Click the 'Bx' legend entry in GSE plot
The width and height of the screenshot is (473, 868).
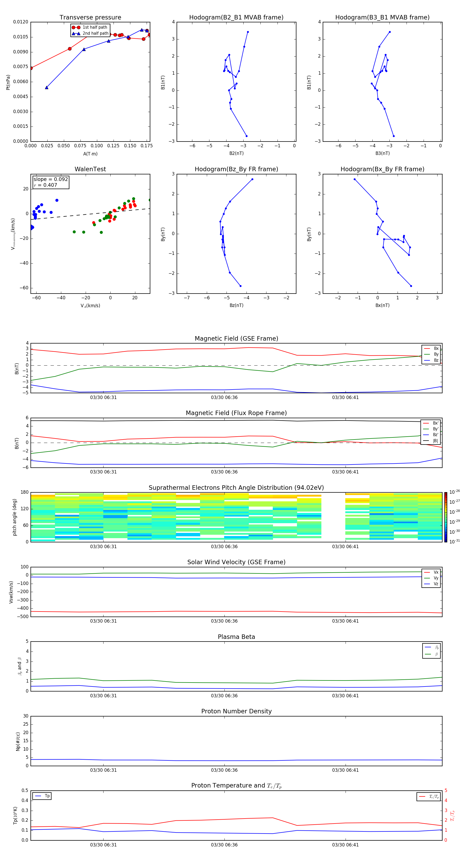(x=431, y=349)
